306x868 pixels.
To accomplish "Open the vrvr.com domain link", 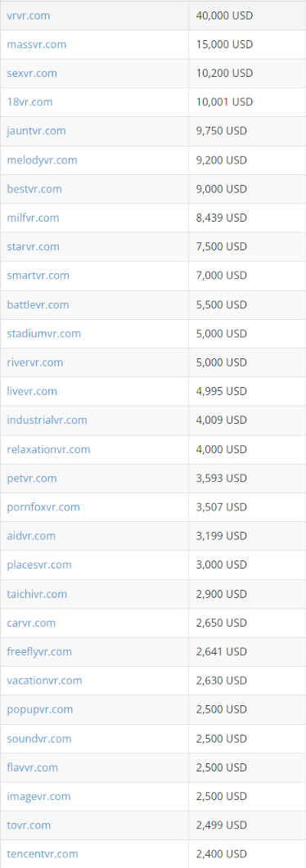I will tap(28, 16).
